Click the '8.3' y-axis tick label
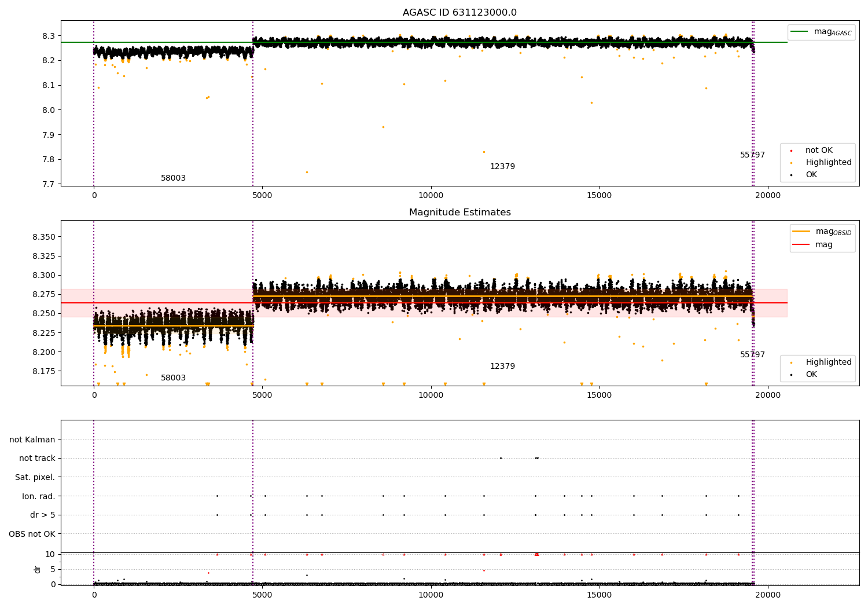Image resolution: width=868 pixels, height=608 pixels. coord(49,36)
